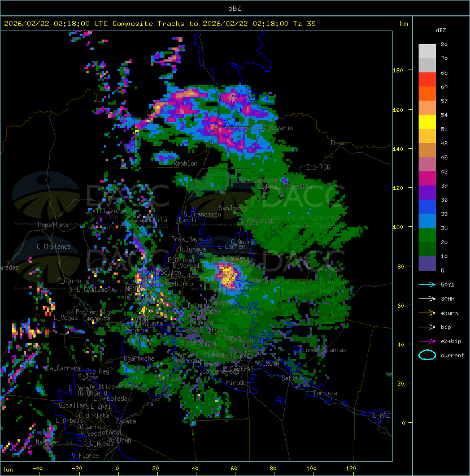Click the 'L_Dormida' place label on map
Image resolution: width=470 pixels, height=476 pixels.
[321, 393]
